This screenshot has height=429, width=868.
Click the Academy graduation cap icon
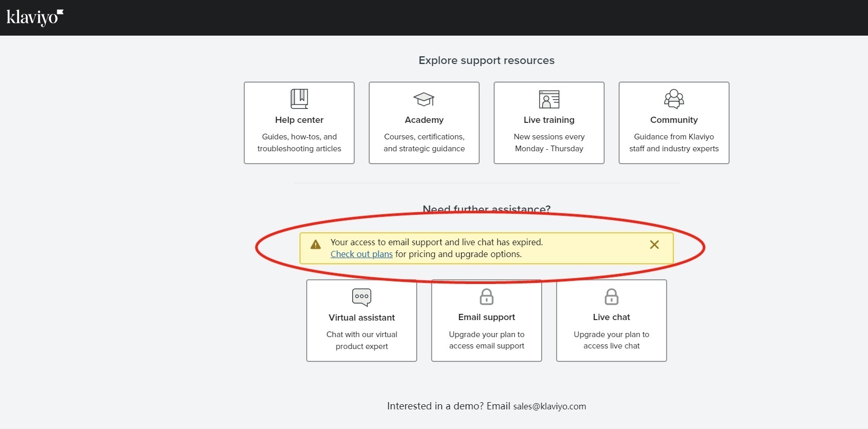(424, 99)
